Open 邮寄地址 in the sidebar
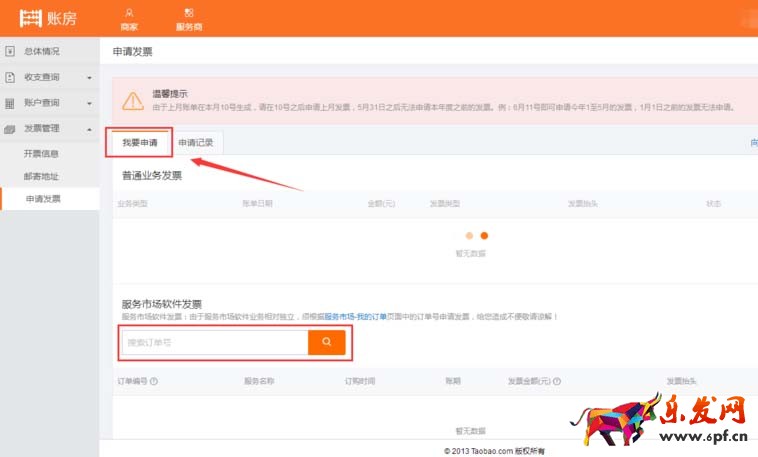The width and height of the screenshot is (758, 457). [42, 176]
